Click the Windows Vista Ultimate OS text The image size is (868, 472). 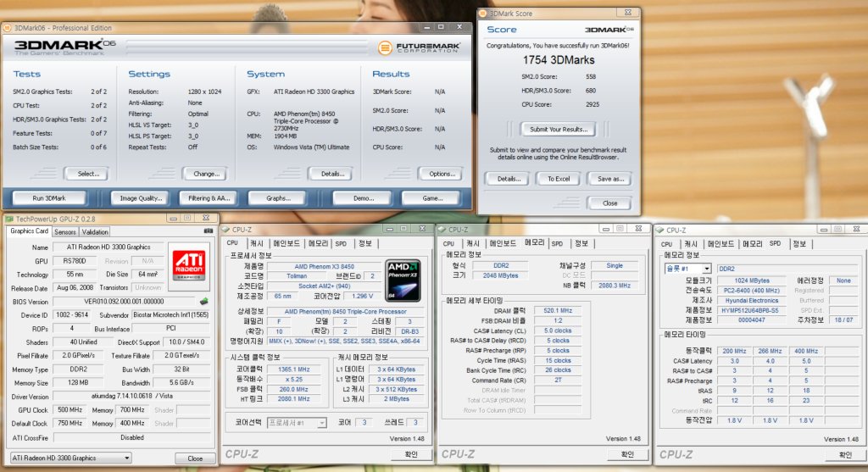click(x=311, y=147)
